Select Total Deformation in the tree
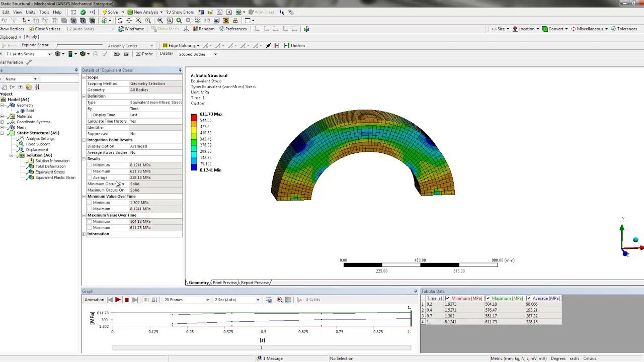The width and height of the screenshot is (644, 362). click(x=50, y=166)
